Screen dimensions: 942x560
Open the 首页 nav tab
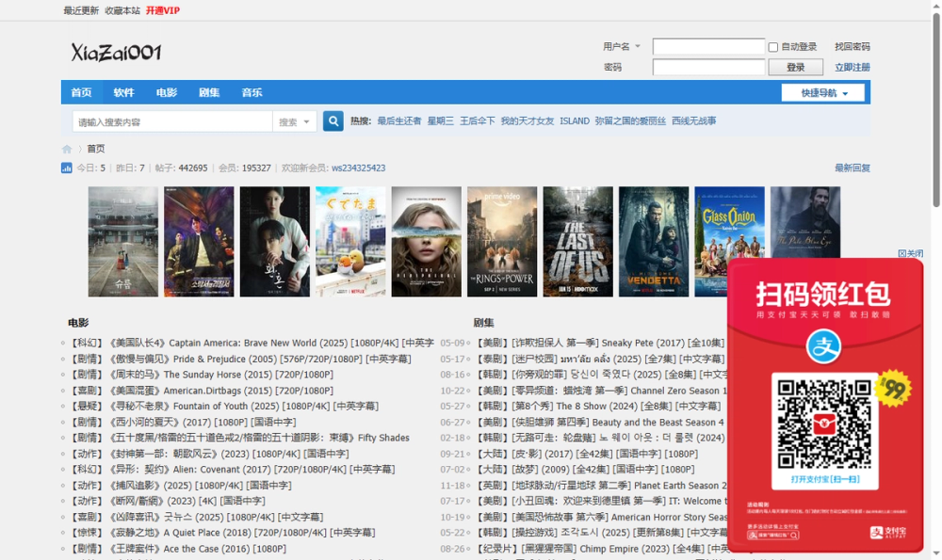(81, 92)
